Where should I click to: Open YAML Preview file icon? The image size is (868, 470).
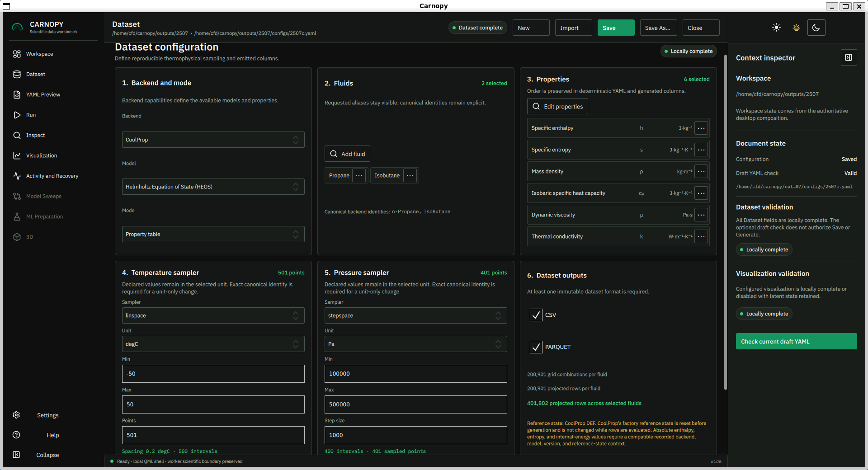pos(17,94)
